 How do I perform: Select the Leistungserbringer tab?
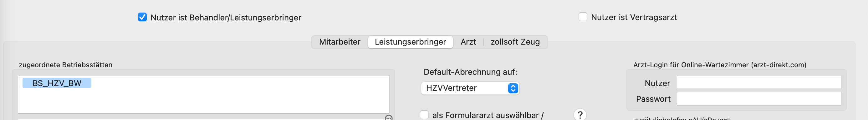(410, 42)
